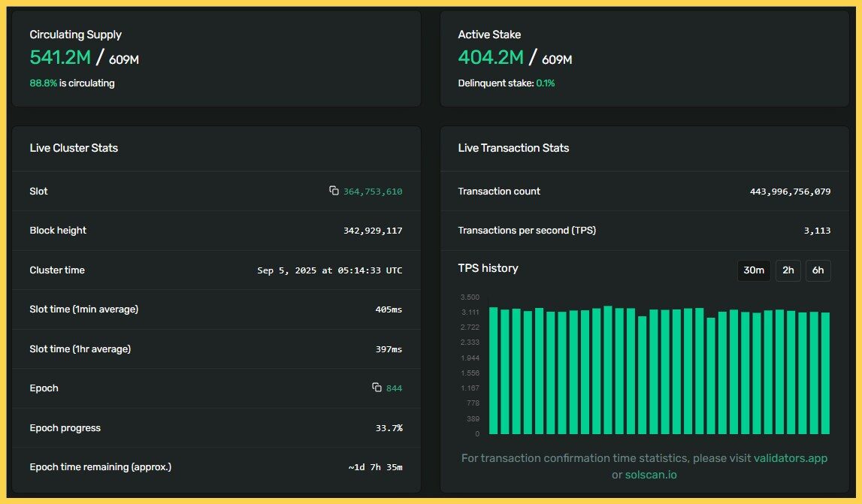Copy the Epoch number using its copy icon
The width and height of the screenshot is (862, 504).
tap(377, 388)
